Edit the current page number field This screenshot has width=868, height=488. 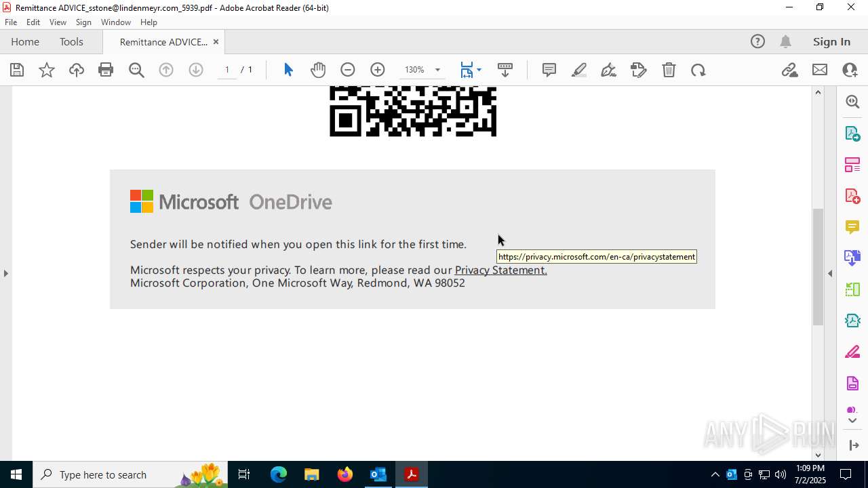[x=227, y=70]
